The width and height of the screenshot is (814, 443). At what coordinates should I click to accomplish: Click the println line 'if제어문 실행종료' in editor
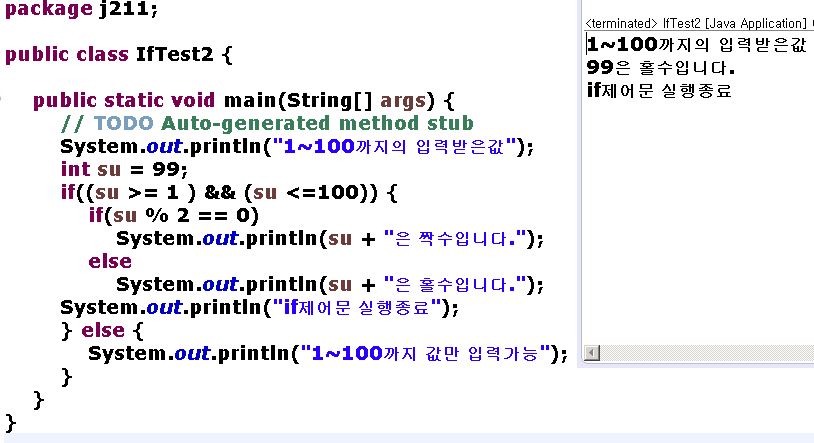tap(260, 307)
